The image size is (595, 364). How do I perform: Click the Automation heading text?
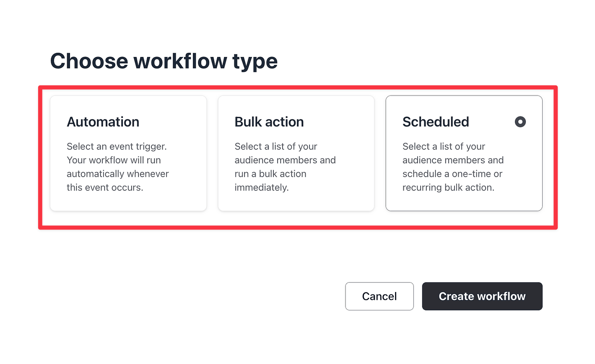coord(103,122)
